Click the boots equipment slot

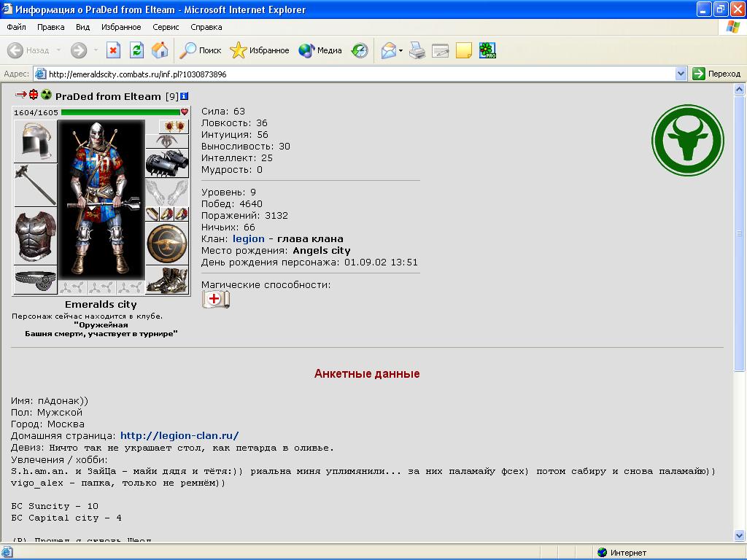click(x=167, y=279)
